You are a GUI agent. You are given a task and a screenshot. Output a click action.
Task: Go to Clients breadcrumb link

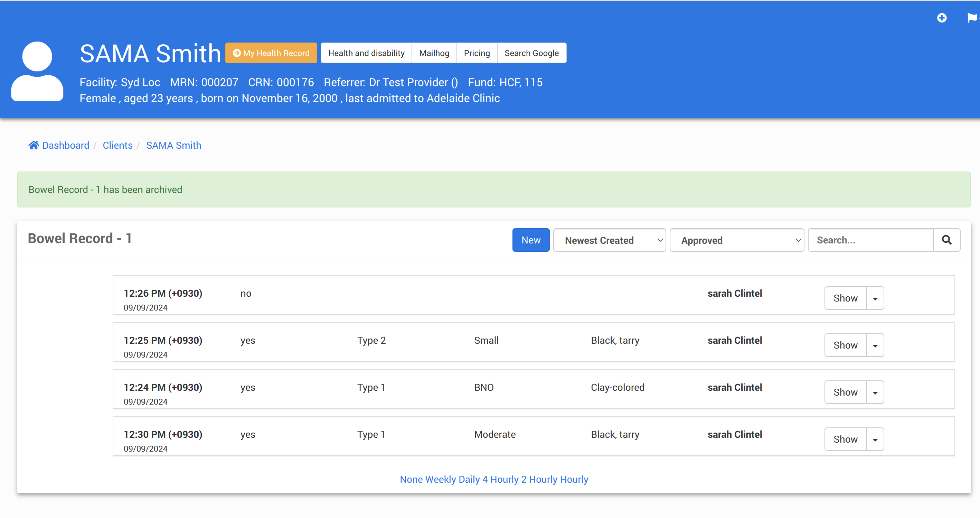117,145
